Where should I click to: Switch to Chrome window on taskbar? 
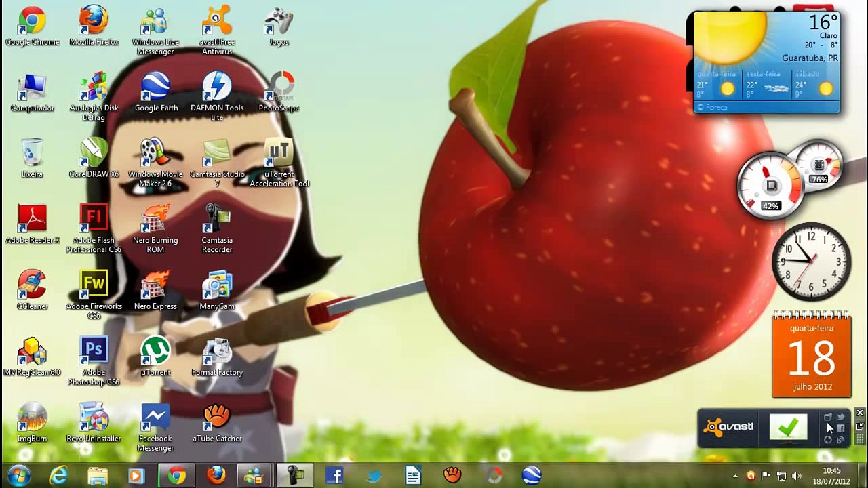(177, 476)
